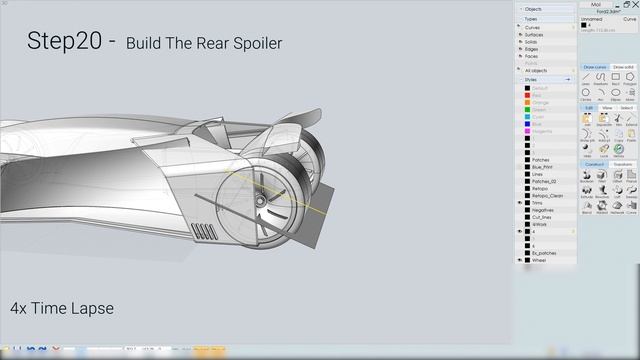The width and height of the screenshot is (640, 360).
Task: Open the More curves tools
Action: tap(630, 94)
